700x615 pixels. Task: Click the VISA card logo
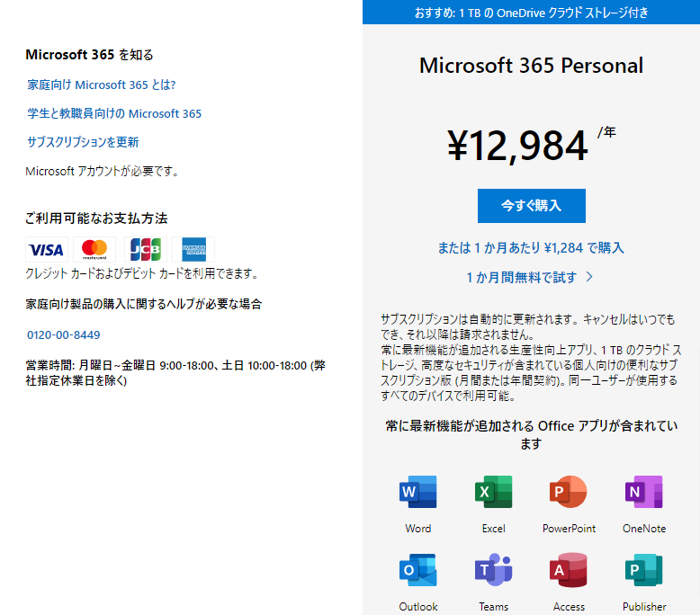click(x=47, y=249)
